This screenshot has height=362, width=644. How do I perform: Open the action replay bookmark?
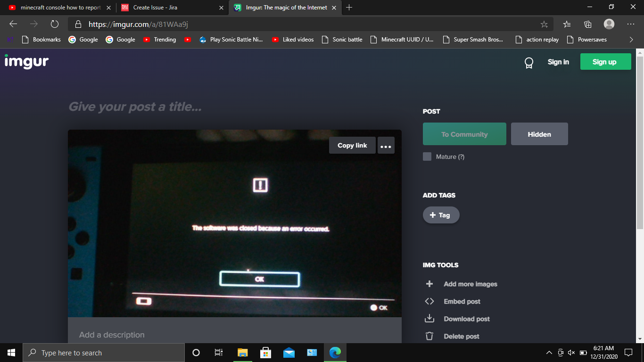point(537,40)
